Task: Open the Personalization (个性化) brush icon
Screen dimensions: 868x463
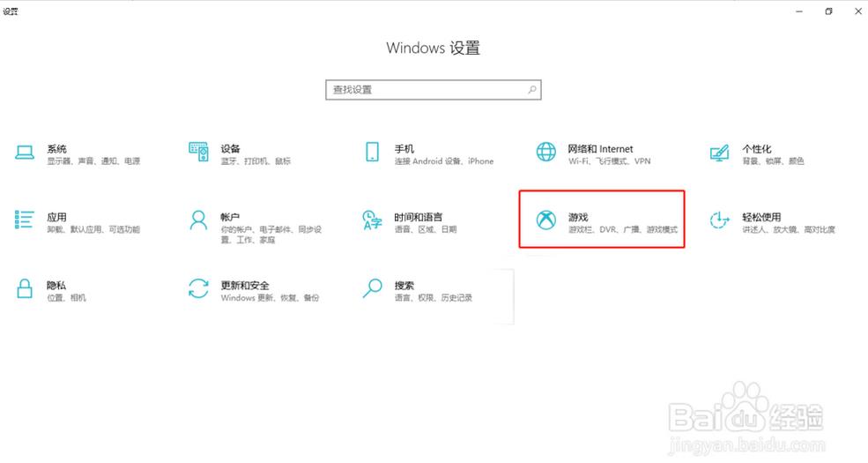Action: pyautogui.click(x=719, y=153)
